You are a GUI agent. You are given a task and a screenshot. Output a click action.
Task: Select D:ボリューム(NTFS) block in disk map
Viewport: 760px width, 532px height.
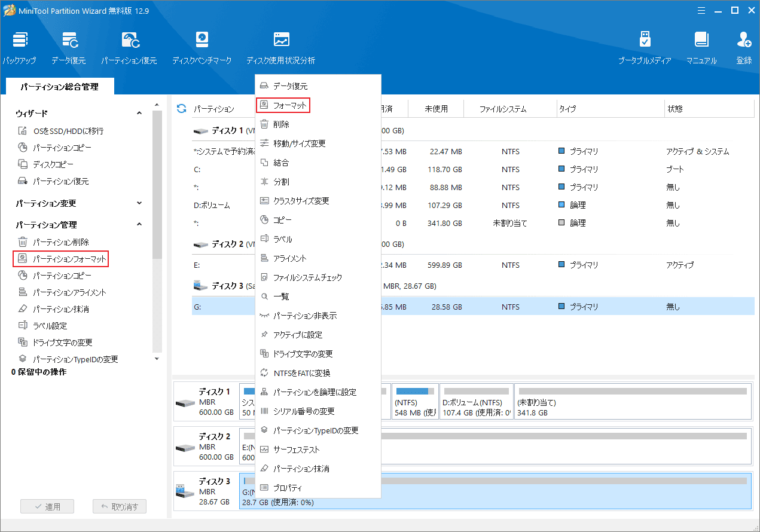click(x=477, y=402)
